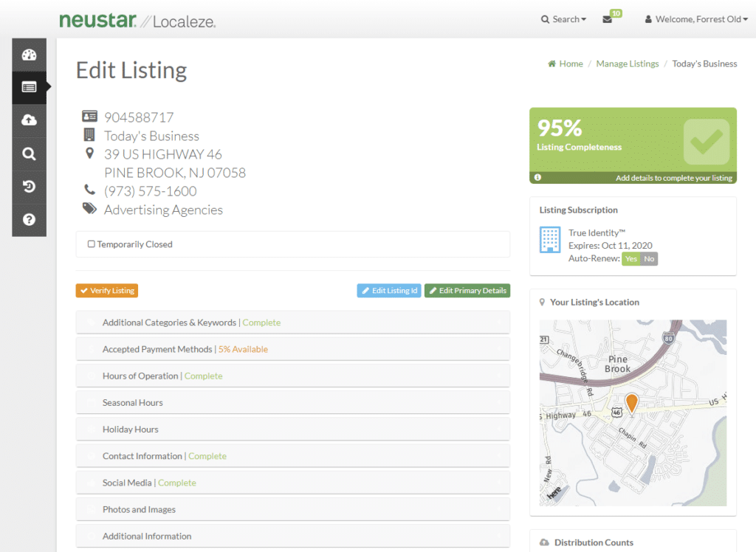The height and width of the screenshot is (552, 756).
Task: Open the cloud upload icon in sidebar
Action: tap(29, 120)
